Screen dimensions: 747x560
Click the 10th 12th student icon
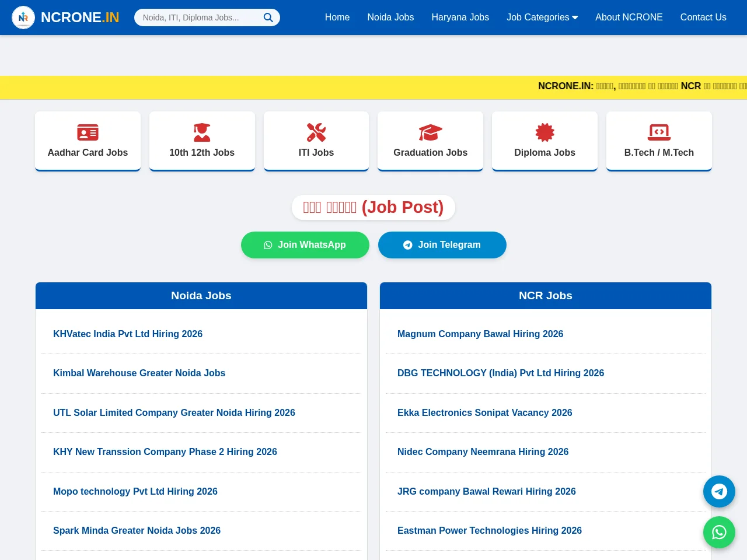(202, 132)
